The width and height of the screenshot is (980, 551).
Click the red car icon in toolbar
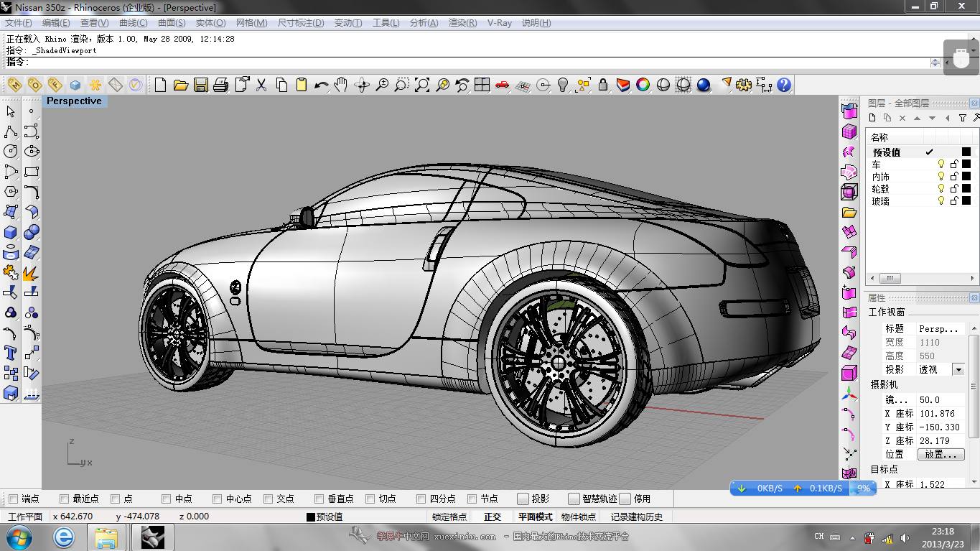(x=502, y=85)
